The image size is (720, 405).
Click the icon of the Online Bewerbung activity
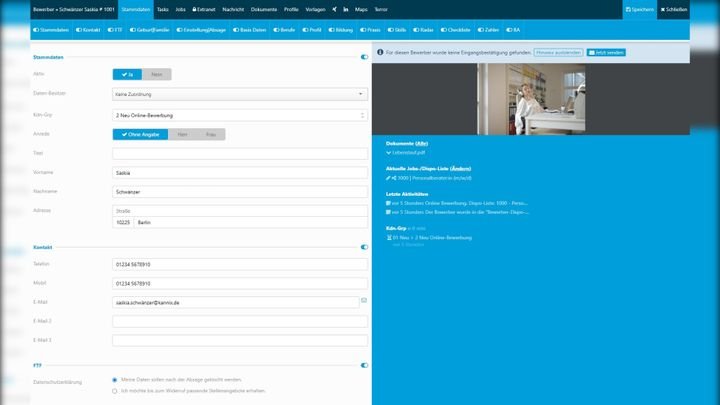[x=388, y=203]
